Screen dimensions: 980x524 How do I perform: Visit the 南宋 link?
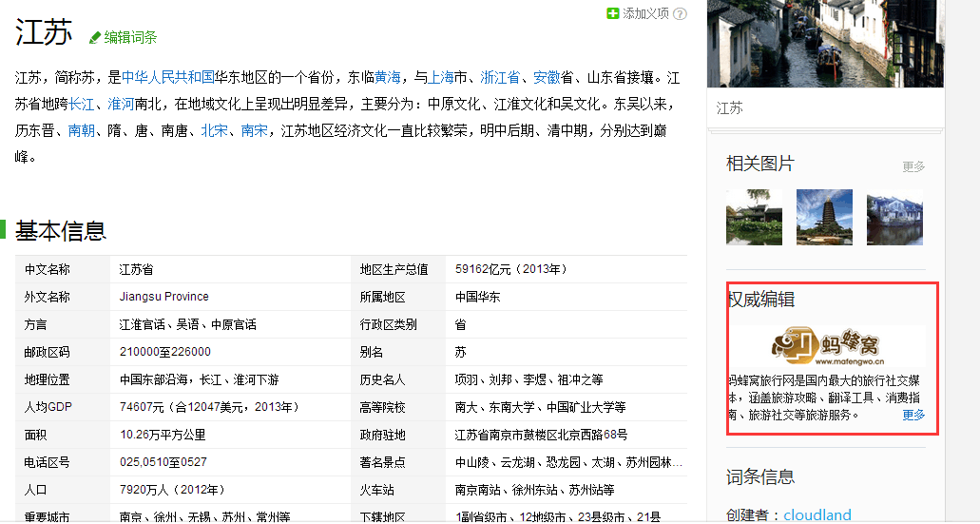[254, 130]
